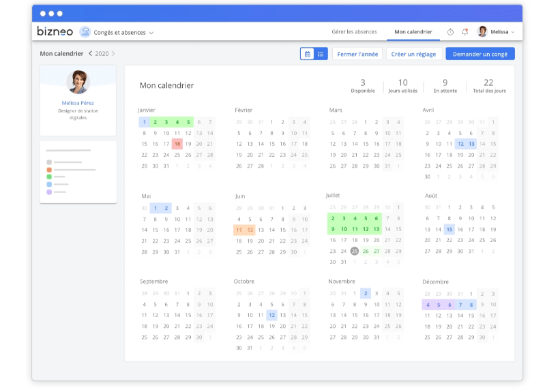This screenshot has width=545, height=392.
Task: Select December 8 highlighted in blue
Action: pyautogui.click(x=471, y=305)
